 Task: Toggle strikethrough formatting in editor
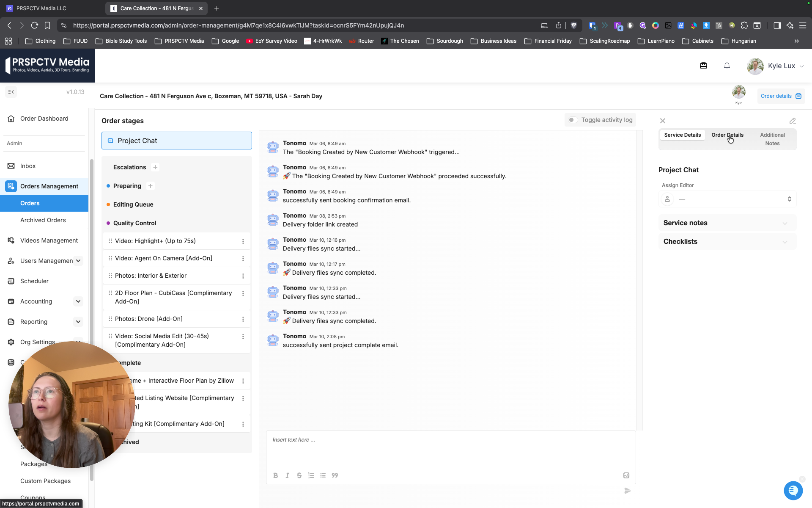click(x=299, y=475)
